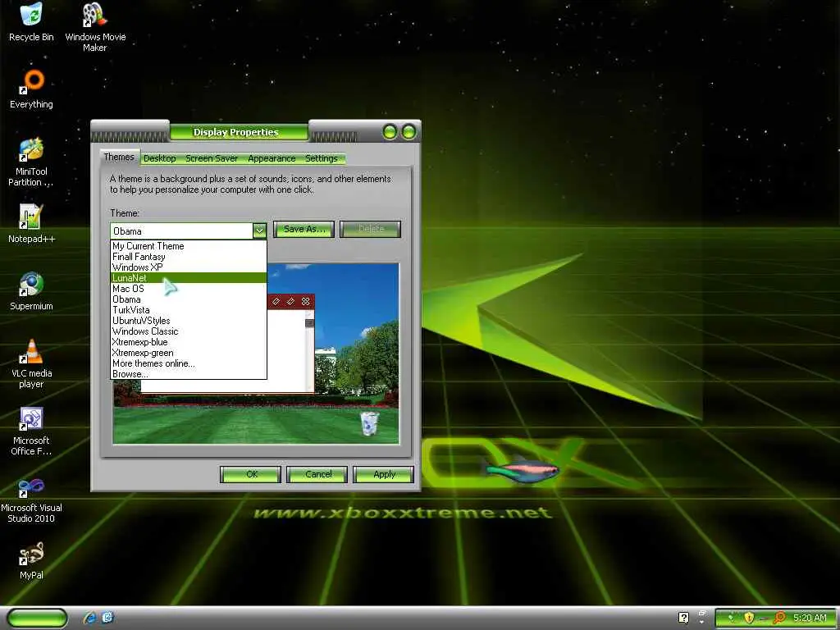
Task: Choose the Xtremexp-green theme
Action: [189, 353]
